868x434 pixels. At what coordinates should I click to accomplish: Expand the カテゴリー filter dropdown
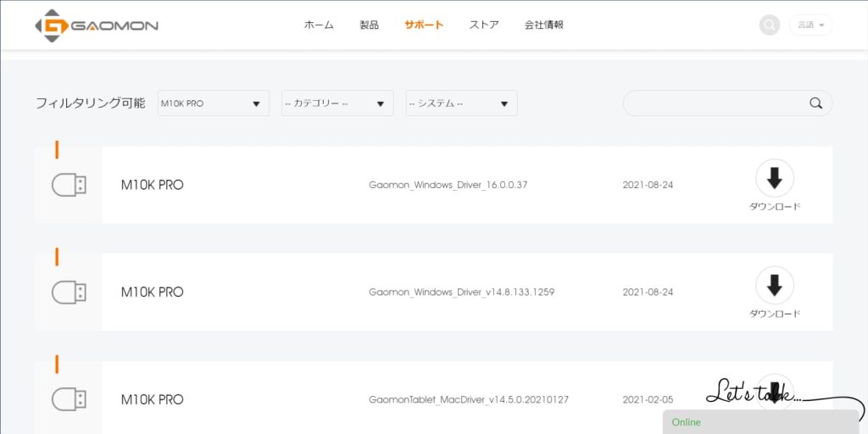click(337, 103)
